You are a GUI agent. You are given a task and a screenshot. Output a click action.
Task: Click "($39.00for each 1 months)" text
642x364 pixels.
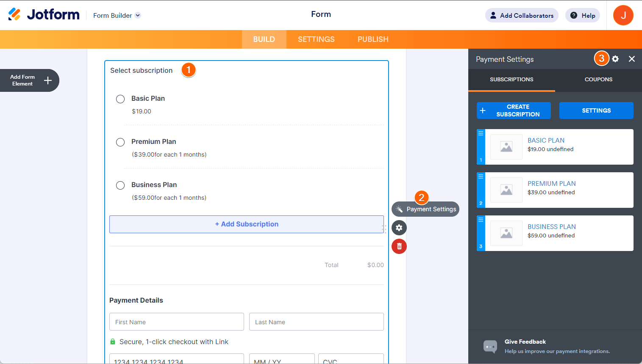169,154
